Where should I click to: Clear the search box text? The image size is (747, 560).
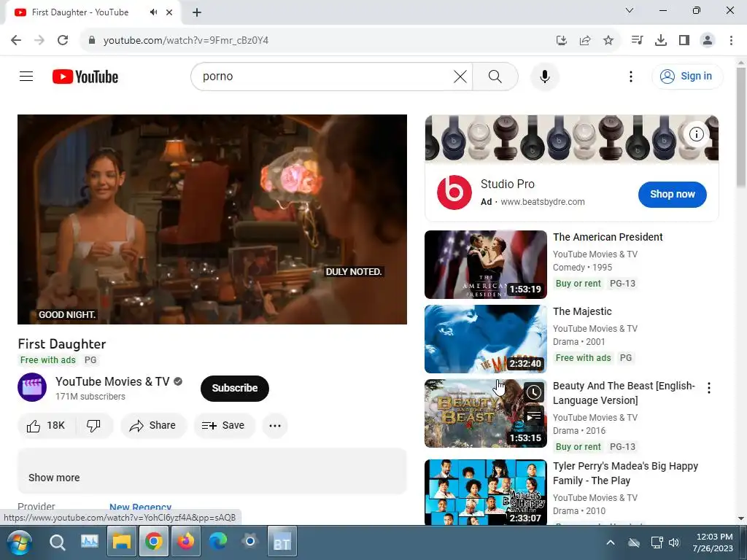point(460,76)
